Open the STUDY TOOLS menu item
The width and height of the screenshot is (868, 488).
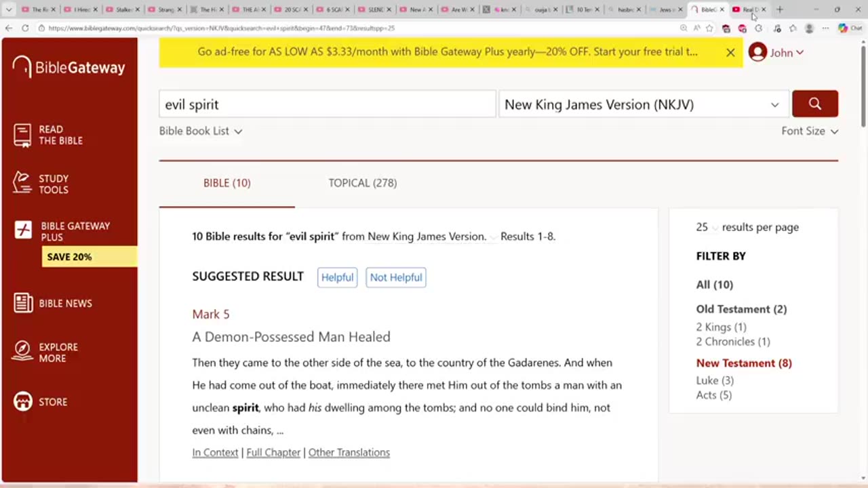pos(54,184)
